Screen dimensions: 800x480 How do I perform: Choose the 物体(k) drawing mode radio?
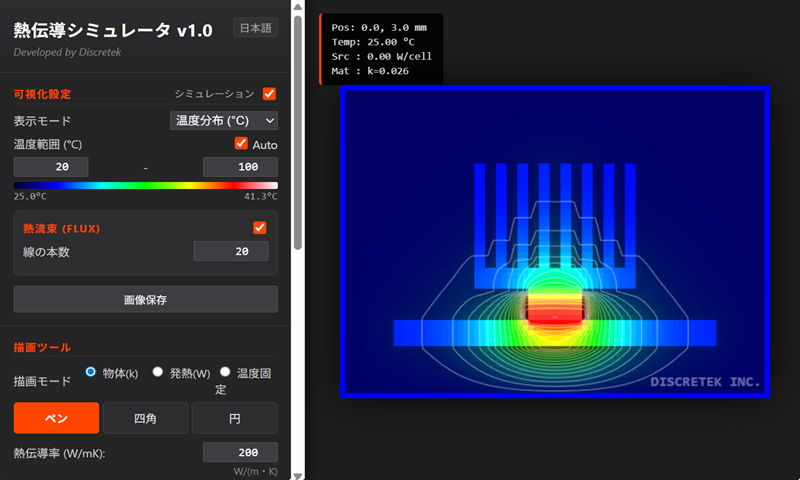point(91,372)
